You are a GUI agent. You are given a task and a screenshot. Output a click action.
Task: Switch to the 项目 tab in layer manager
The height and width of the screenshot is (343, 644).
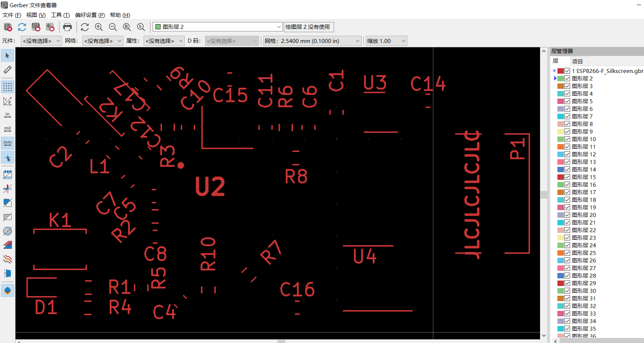pos(578,61)
